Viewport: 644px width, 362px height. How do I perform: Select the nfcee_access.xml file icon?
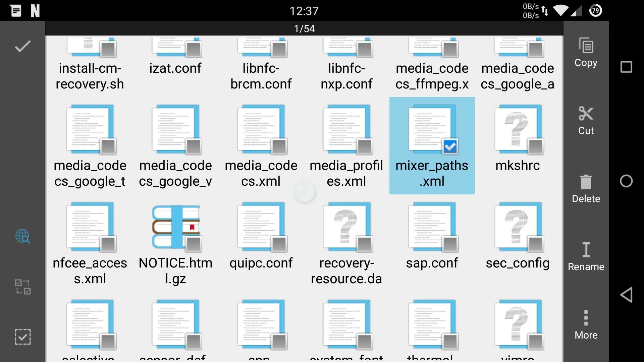tap(91, 227)
